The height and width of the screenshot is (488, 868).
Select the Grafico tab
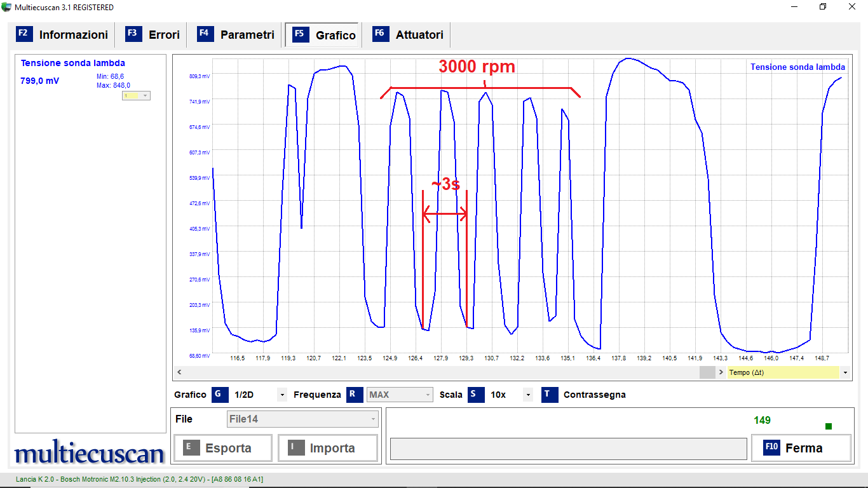pos(324,36)
